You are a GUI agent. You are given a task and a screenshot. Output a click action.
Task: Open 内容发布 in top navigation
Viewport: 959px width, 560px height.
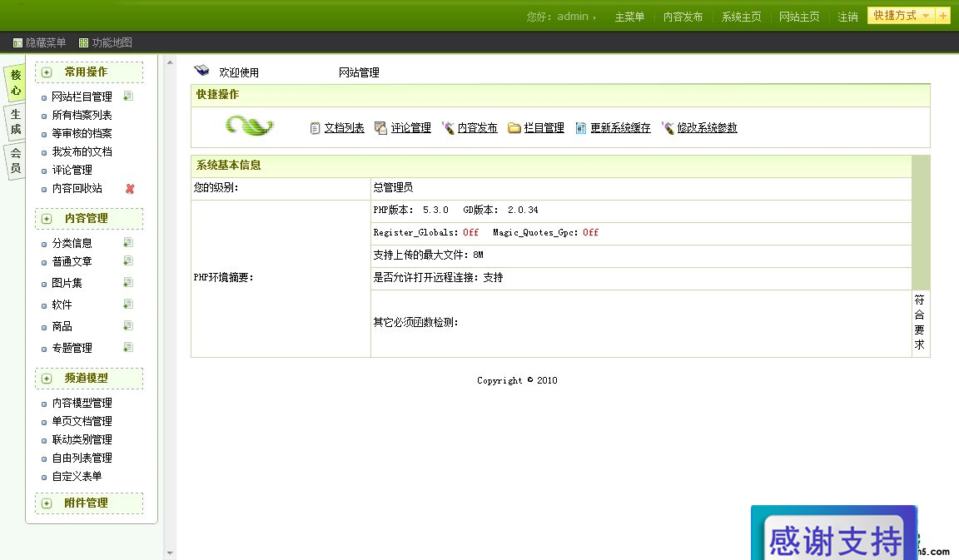point(683,17)
